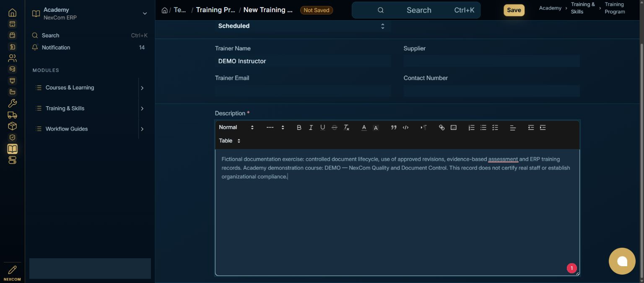The height and width of the screenshot is (283, 644).
Task: Open the people/users module icon
Action: [12, 58]
